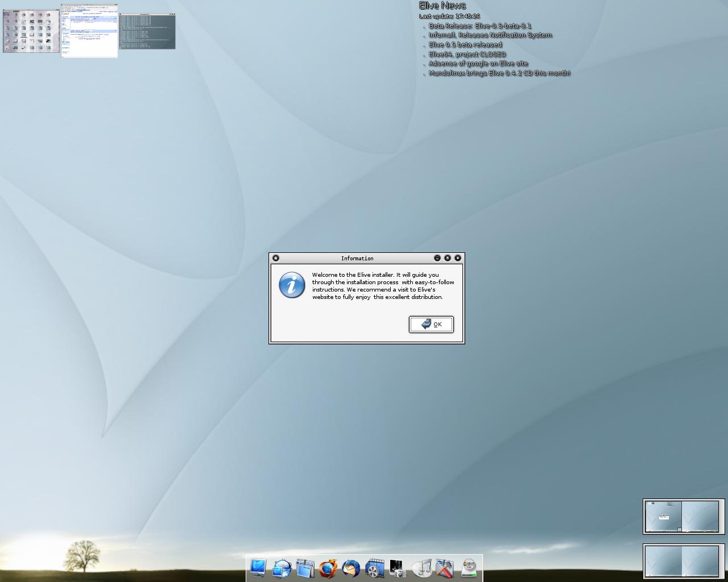The width and height of the screenshot is (728, 582).
Task: Launch the film reel video dock icon
Action: pyautogui.click(x=375, y=568)
